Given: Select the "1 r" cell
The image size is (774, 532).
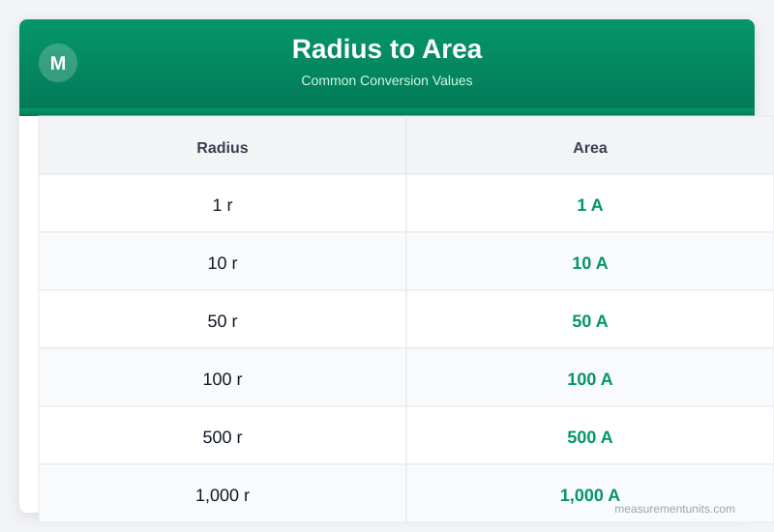Looking at the screenshot, I should (223, 203).
